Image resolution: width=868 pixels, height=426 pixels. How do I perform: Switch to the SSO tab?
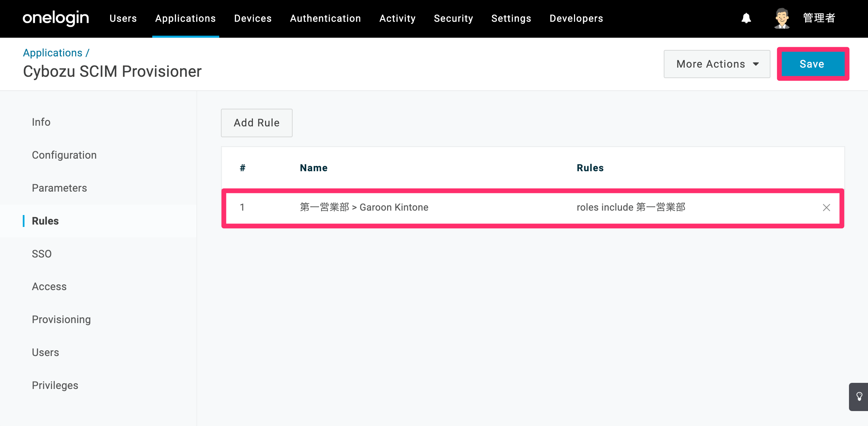click(42, 254)
